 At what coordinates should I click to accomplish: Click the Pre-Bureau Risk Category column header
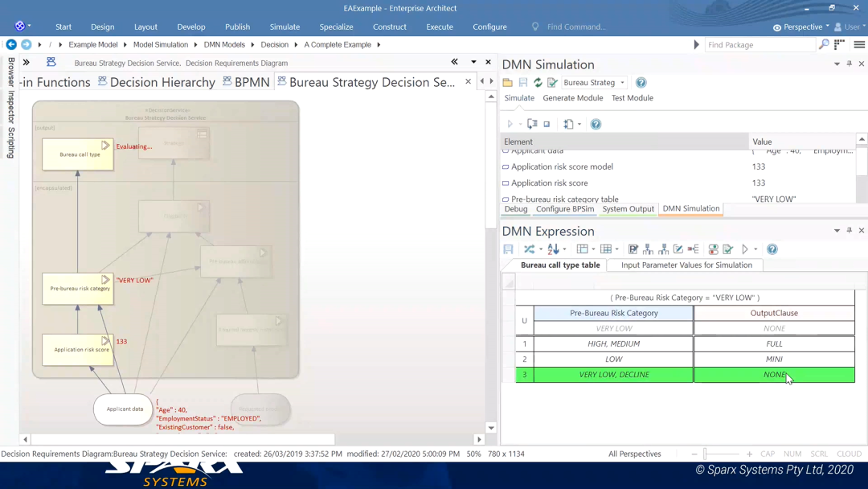[x=614, y=313]
